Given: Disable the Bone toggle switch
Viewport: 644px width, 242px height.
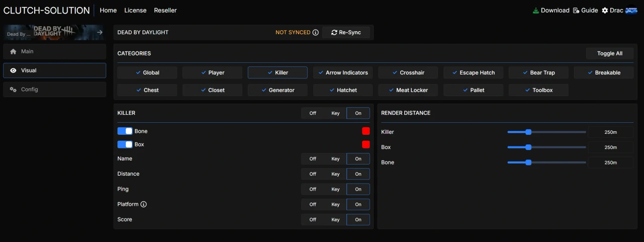Looking at the screenshot, I should pos(125,131).
